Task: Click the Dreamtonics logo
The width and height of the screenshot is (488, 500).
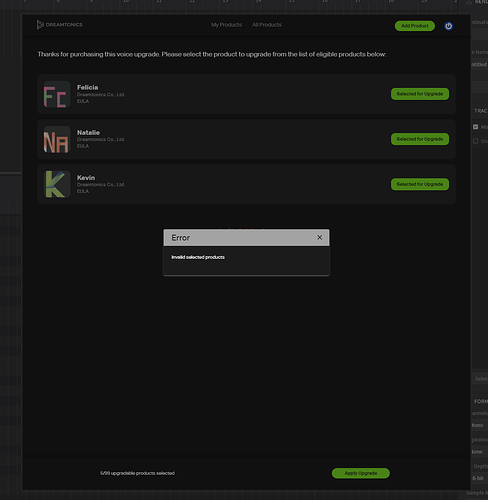Action: pyautogui.click(x=60, y=25)
